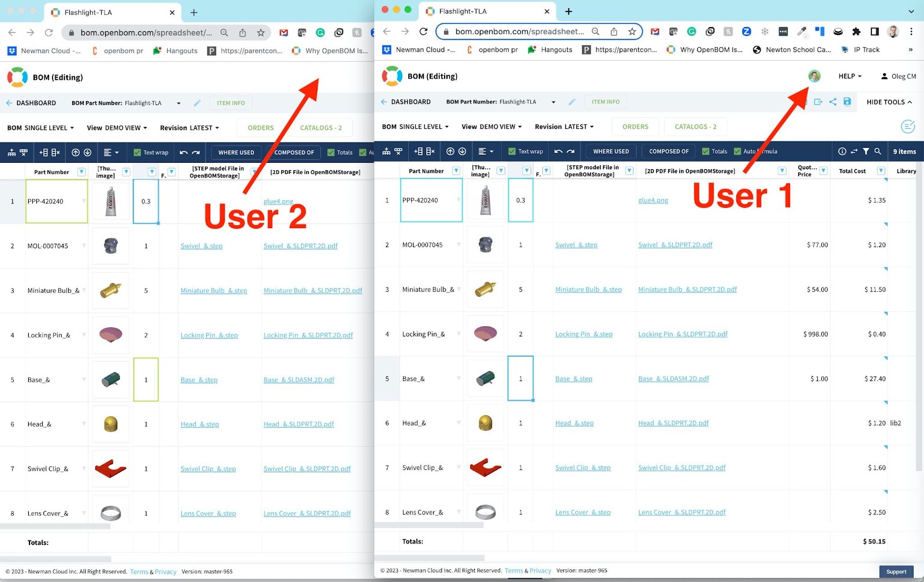Click the collaborator avatar in right window header

pyautogui.click(x=814, y=76)
